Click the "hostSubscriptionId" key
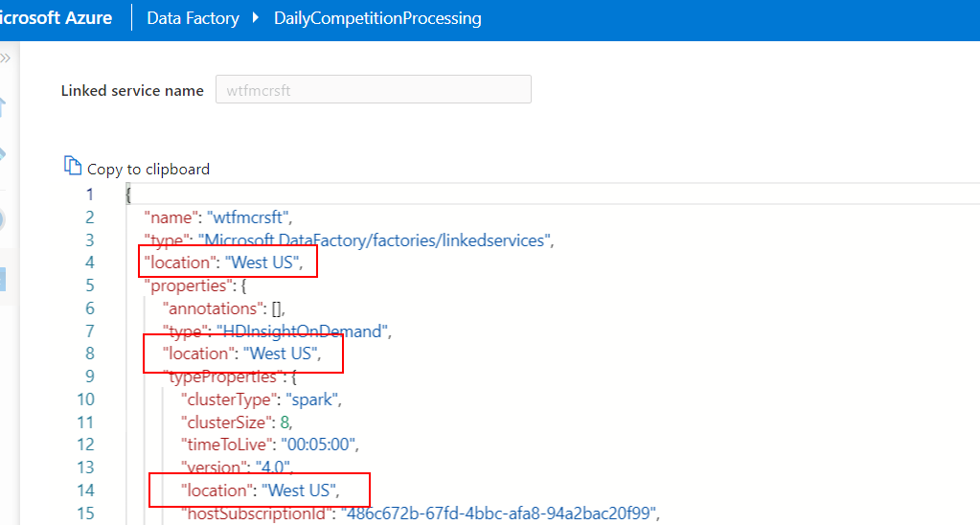The width and height of the screenshot is (980, 525). click(257, 514)
